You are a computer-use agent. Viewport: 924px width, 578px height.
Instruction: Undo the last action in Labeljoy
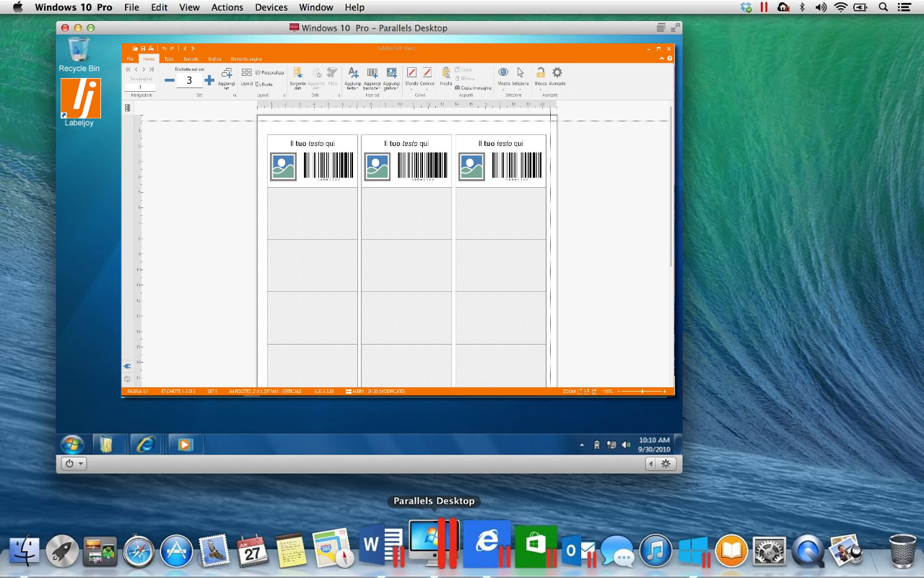pyautogui.click(x=164, y=48)
